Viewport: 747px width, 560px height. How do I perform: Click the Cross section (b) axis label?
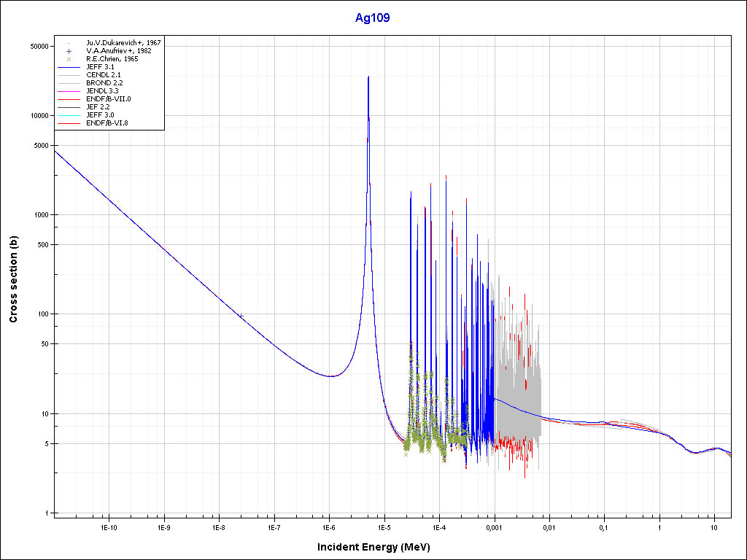click(x=13, y=279)
